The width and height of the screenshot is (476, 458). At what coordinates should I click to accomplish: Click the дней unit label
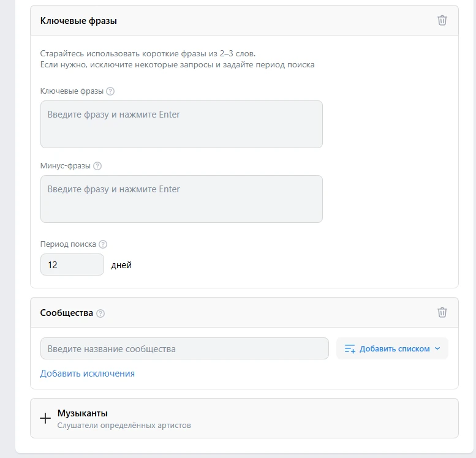point(121,265)
